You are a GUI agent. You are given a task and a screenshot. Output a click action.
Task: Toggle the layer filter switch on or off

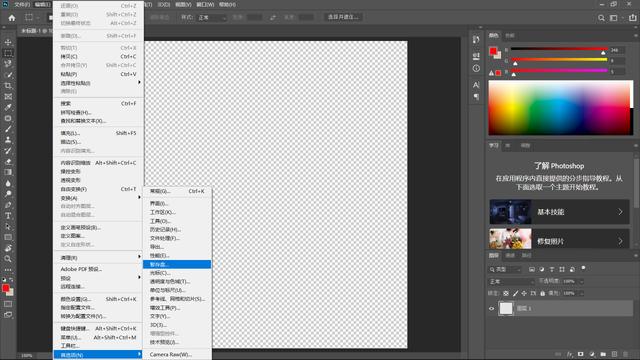click(583, 268)
